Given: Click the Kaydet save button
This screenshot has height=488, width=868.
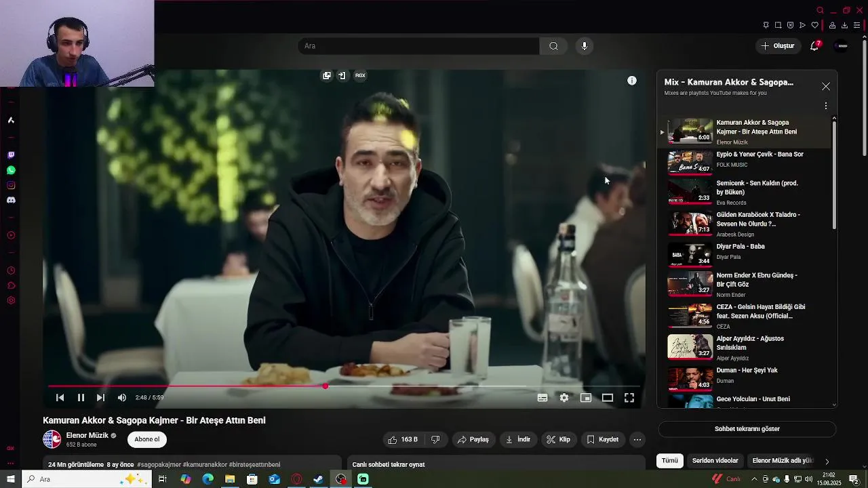Looking at the screenshot, I should click(x=603, y=440).
